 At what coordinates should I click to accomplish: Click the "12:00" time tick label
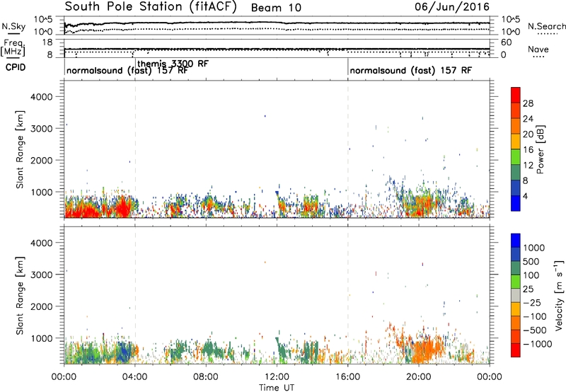tap(277, 377)
